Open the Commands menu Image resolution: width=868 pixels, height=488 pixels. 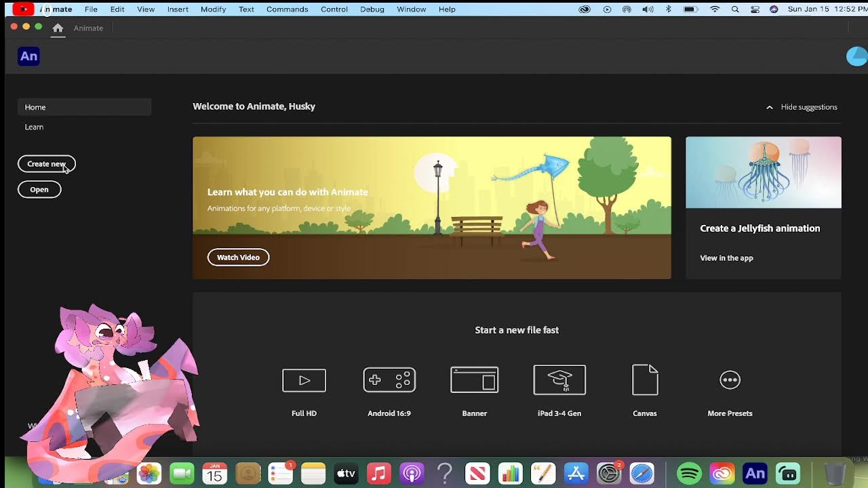[287, 9]
